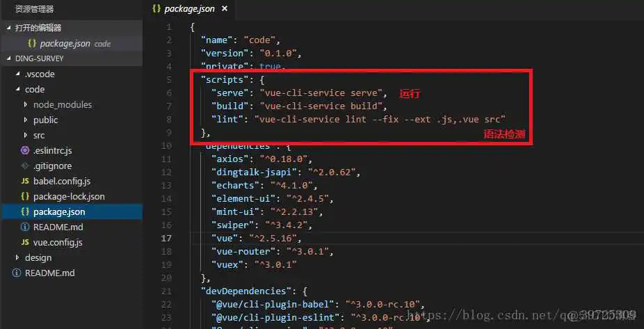Expand the design folder arrow

17,257
